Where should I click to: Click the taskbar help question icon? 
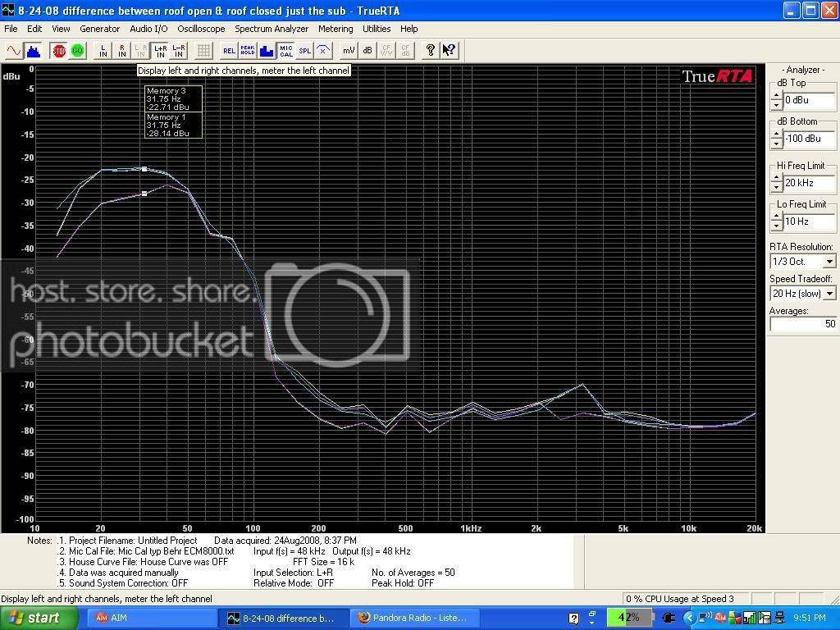[x=573, y=619]
